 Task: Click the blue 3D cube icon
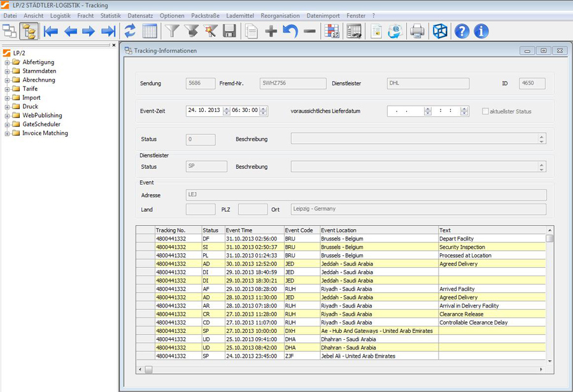(440, 31)
